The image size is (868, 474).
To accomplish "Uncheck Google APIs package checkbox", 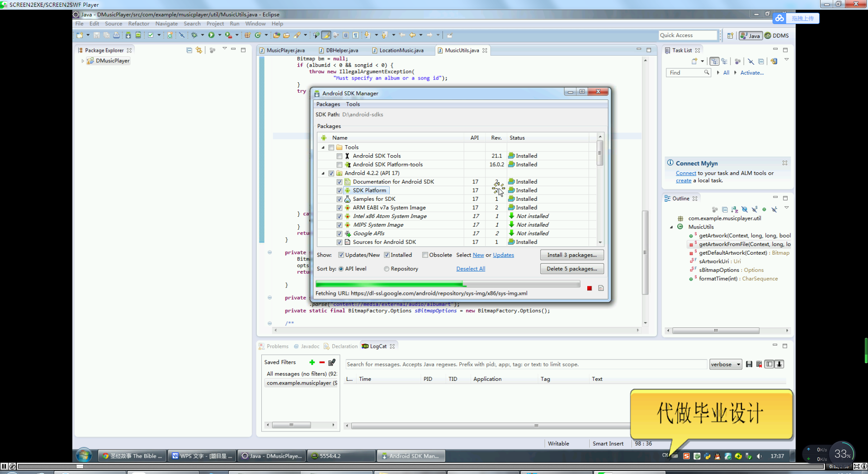I will coord(340,233).
